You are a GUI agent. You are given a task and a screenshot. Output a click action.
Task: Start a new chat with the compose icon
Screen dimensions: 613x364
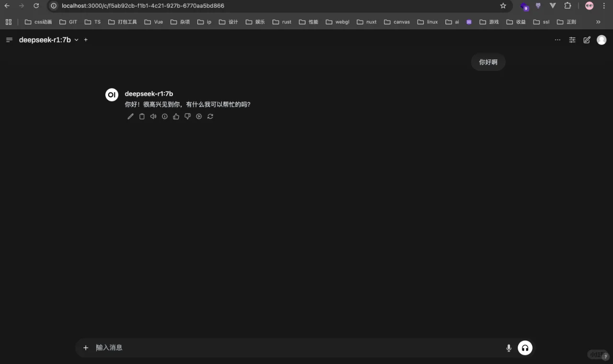tap(587, 40)
